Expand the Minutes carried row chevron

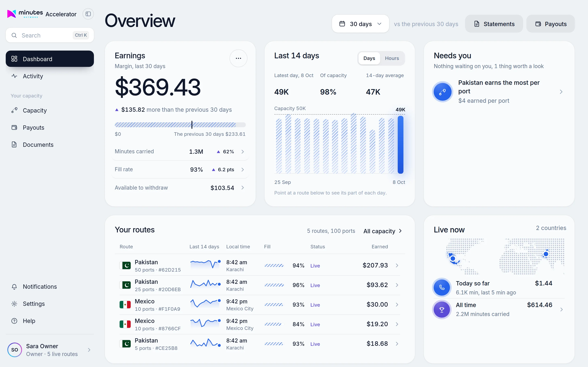(243, 152)
